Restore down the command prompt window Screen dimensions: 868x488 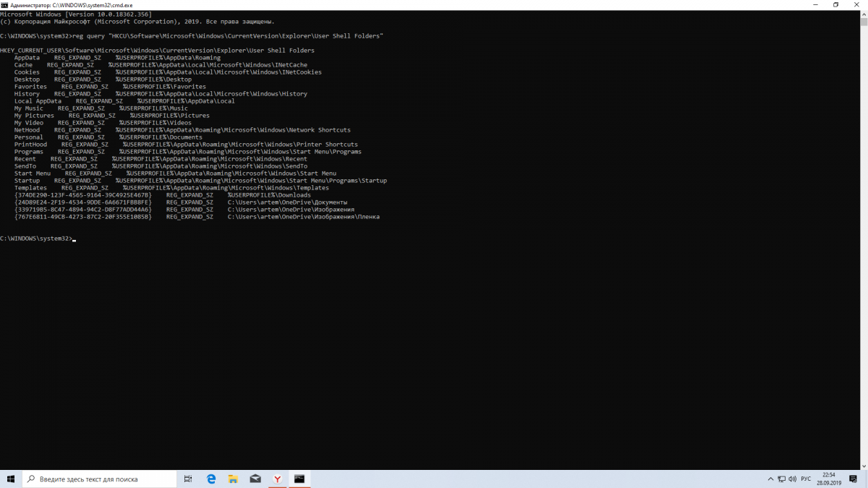click(x=835, y=4)
